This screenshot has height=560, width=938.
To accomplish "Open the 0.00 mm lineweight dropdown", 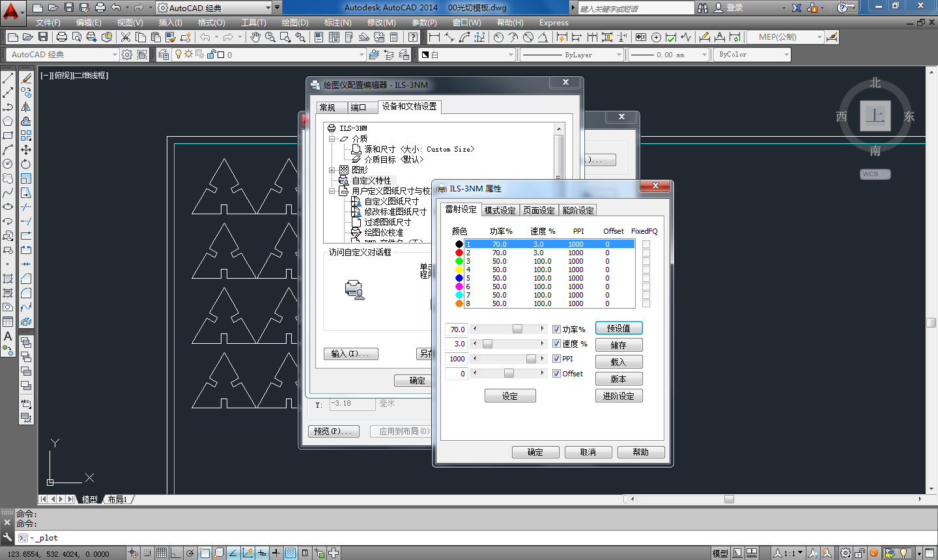I will click(704, 55).
